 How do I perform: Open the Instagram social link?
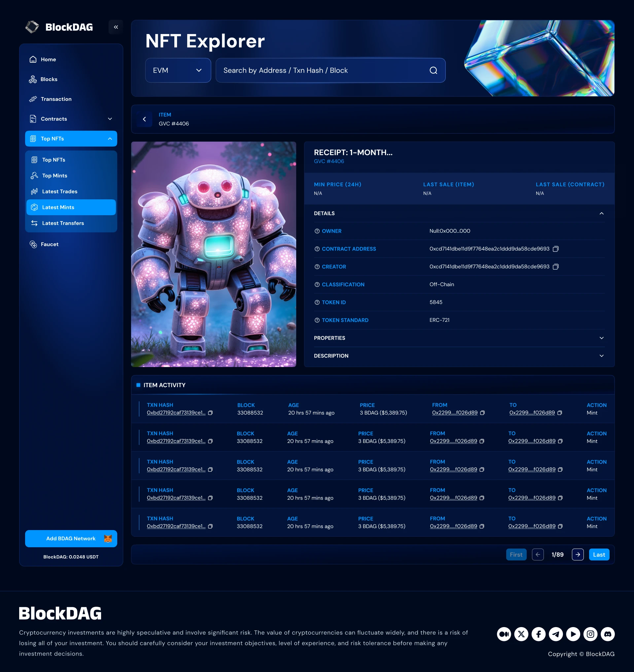(590, 634)
